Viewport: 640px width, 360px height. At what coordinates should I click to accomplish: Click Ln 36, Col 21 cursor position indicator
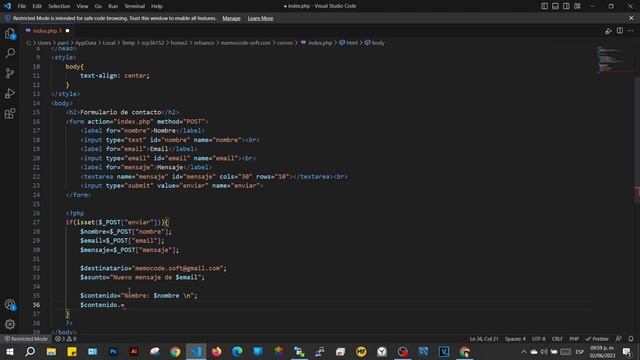pyautogui.click(x=484, y=339)
